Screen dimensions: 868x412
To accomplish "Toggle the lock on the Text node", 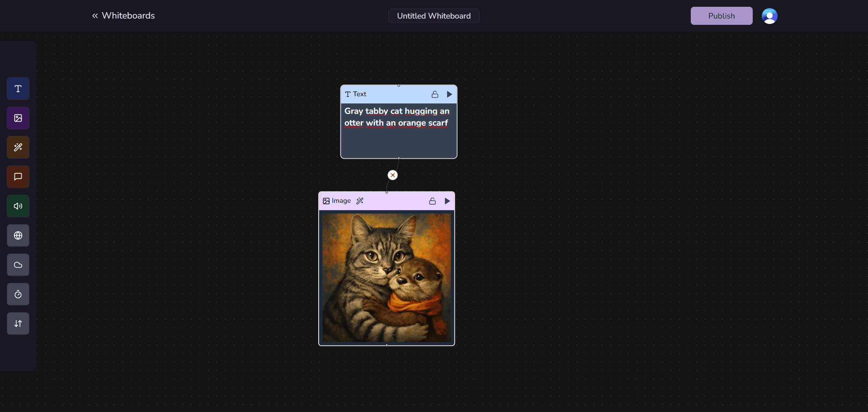I will [x=434, y=94].
